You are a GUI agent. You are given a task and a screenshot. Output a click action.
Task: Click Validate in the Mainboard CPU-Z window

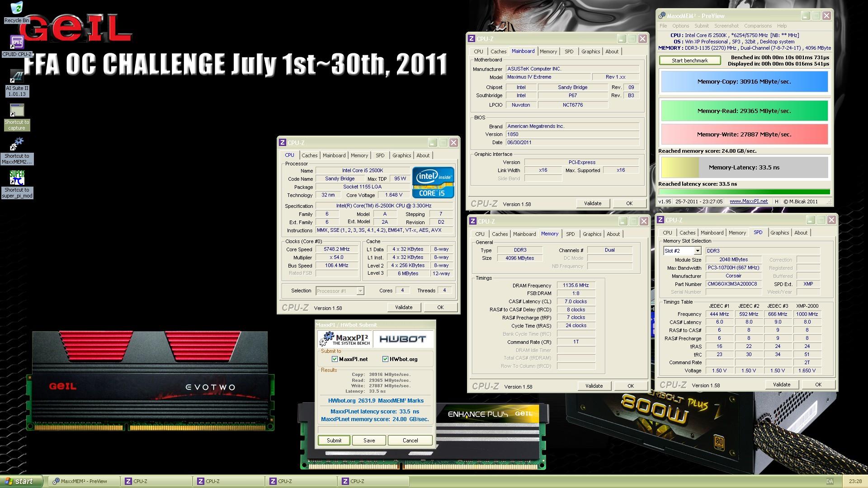click(x=593, y=203)
